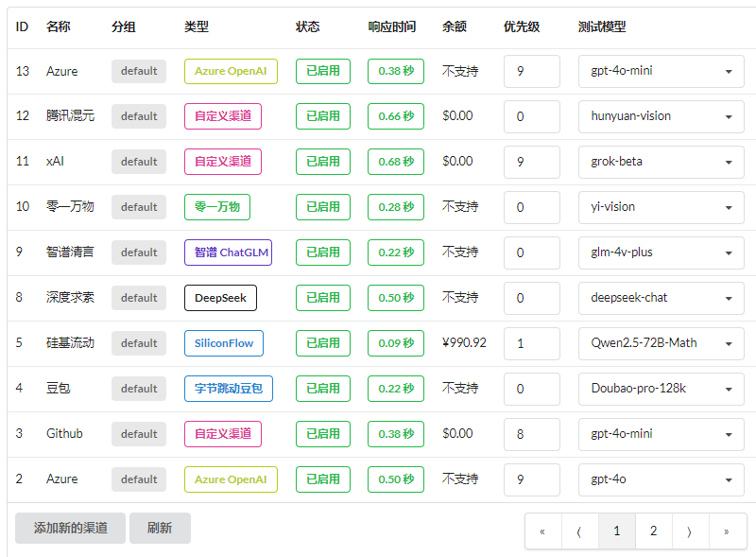Click the 智谱 ChatGLM type tag

228,252
